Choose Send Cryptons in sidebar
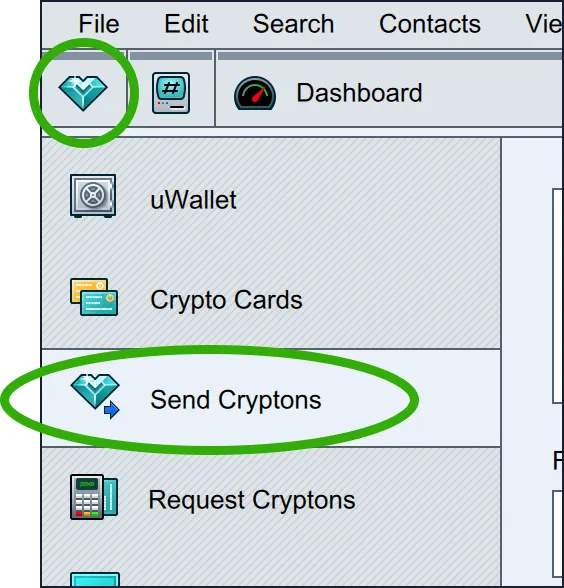 pos(271,398)
